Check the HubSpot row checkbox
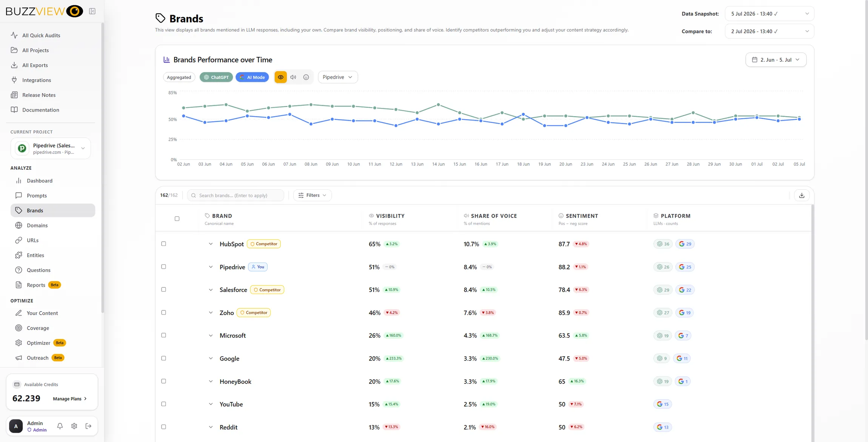 point(163,244)
